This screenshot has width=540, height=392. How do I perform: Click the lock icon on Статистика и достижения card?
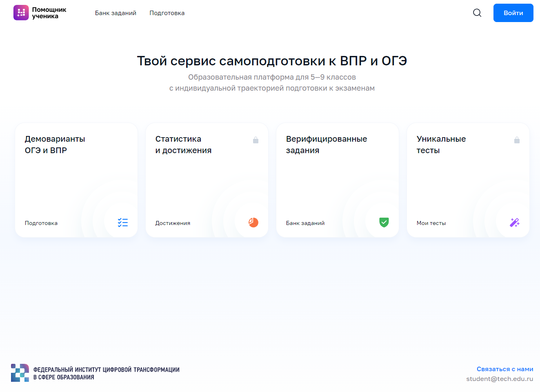[256, 140]
